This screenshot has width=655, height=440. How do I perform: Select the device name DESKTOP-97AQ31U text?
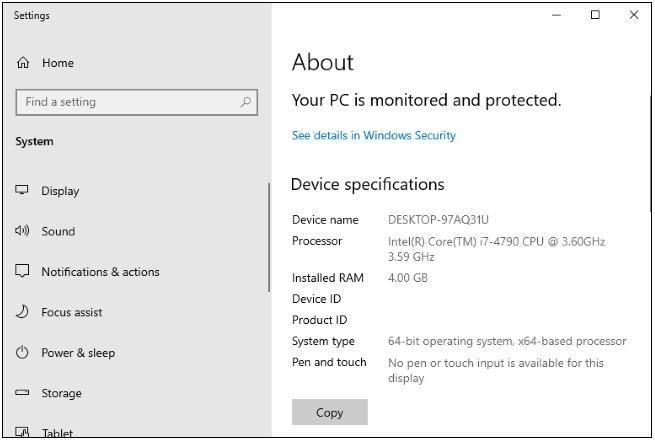pos(438,220)
